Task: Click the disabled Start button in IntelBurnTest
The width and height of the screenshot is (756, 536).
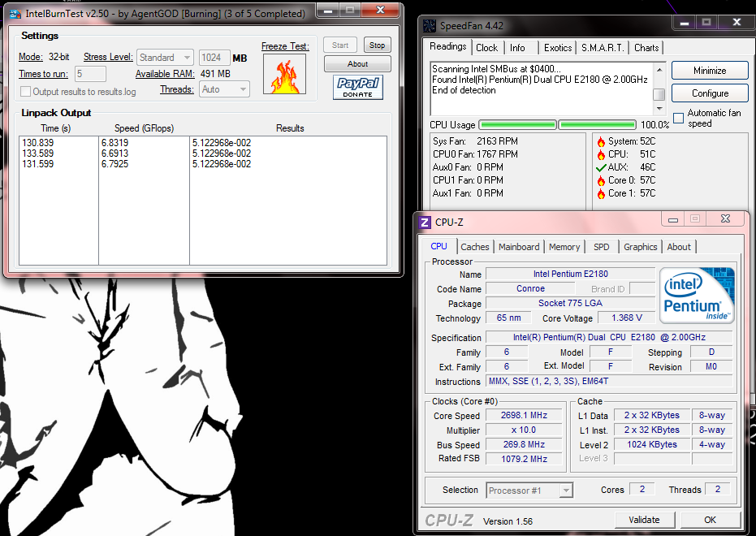Action: click(340, 45)
